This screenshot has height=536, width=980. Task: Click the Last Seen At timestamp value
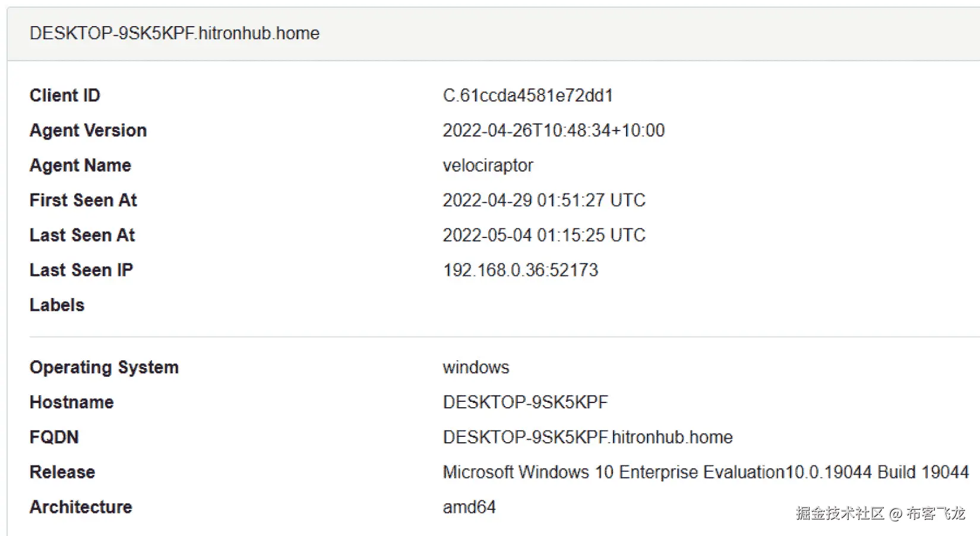[543, 236]
